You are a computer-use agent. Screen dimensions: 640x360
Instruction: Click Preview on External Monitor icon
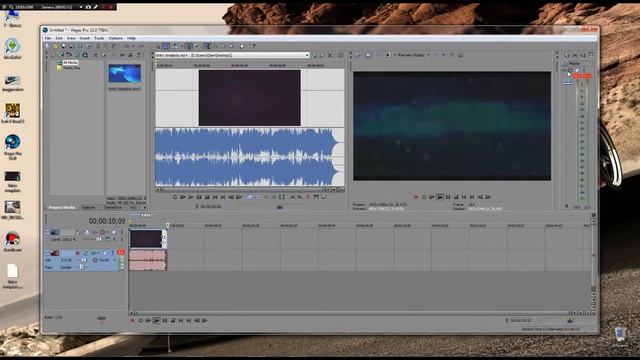[368, 55]
